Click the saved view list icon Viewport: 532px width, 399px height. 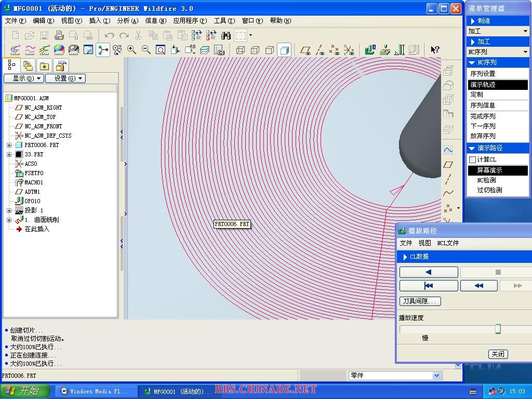coord(190,50)
